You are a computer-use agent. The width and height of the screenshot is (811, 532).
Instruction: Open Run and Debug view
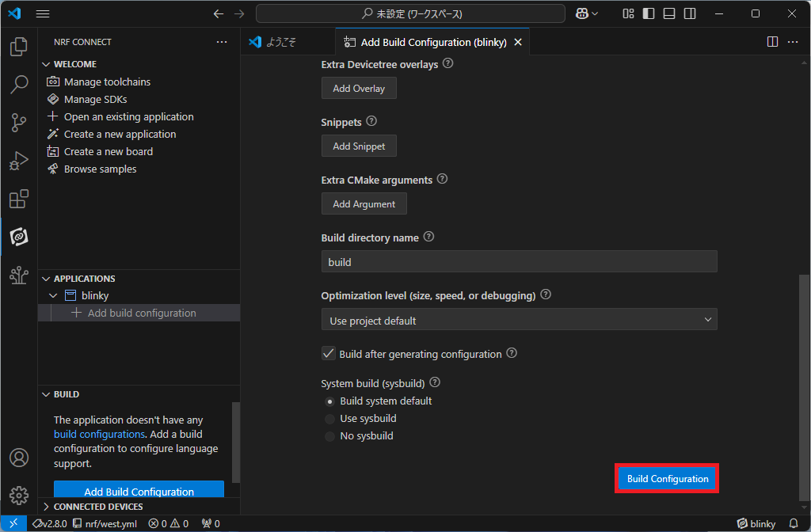pos(19,161)
